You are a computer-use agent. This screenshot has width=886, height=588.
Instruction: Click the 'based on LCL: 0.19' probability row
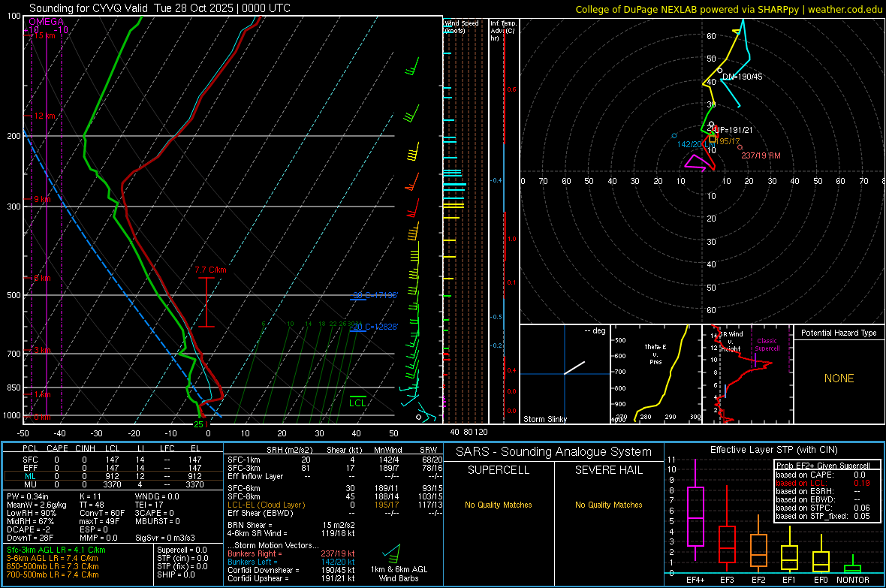pyautogui.click(x=823, y=483)
